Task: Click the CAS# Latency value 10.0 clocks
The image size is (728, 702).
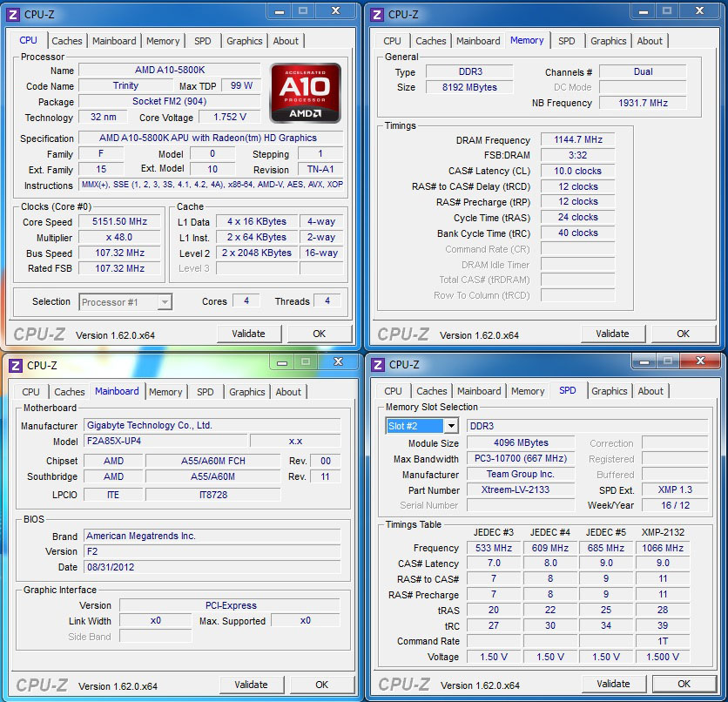Action: (x=578, y=171)
